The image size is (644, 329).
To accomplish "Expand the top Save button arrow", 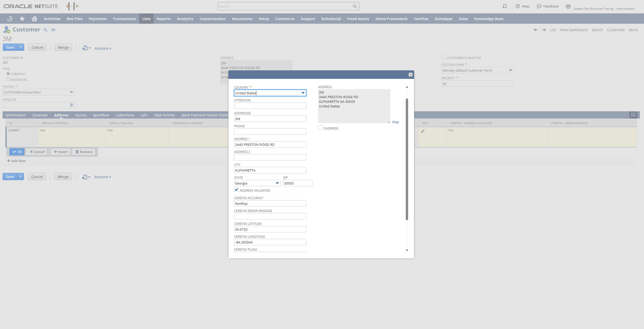I will click(21, 47).
